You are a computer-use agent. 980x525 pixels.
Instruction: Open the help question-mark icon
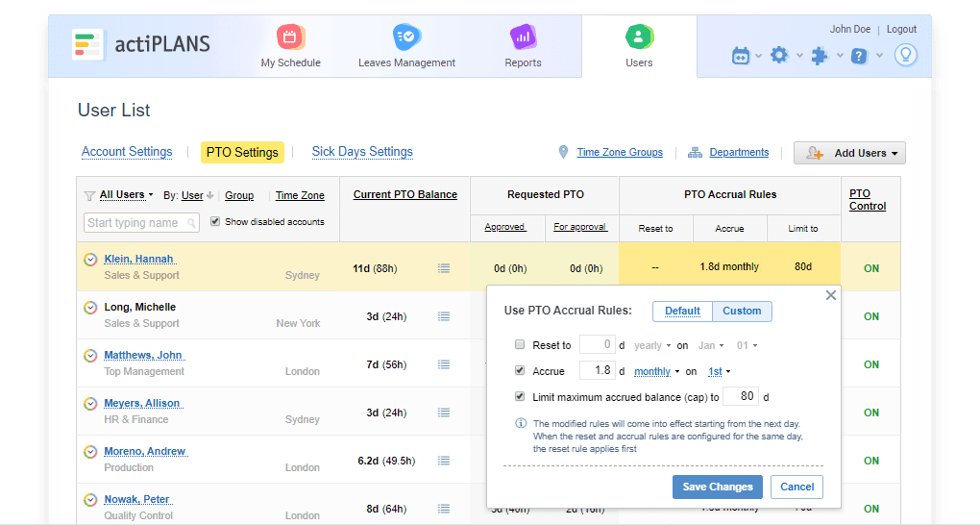pyautogui.click(x=859, y=56)
